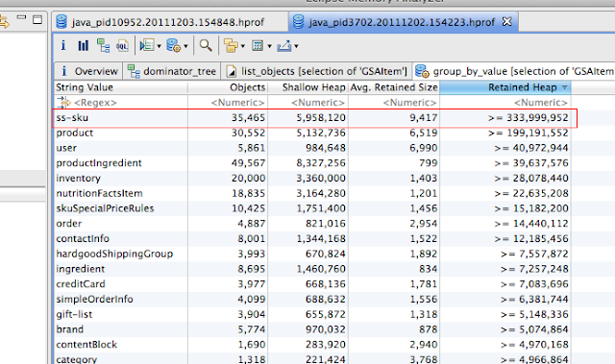Screen dimensions: 615x364
Task: Open the OQL query editor
Action: click(122, 46)
